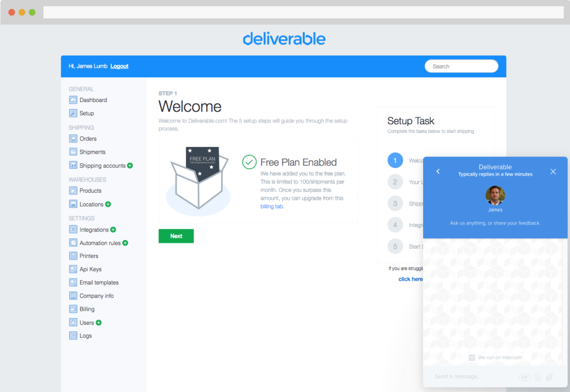Click the Setup wrench icon

tap(73, 113)
